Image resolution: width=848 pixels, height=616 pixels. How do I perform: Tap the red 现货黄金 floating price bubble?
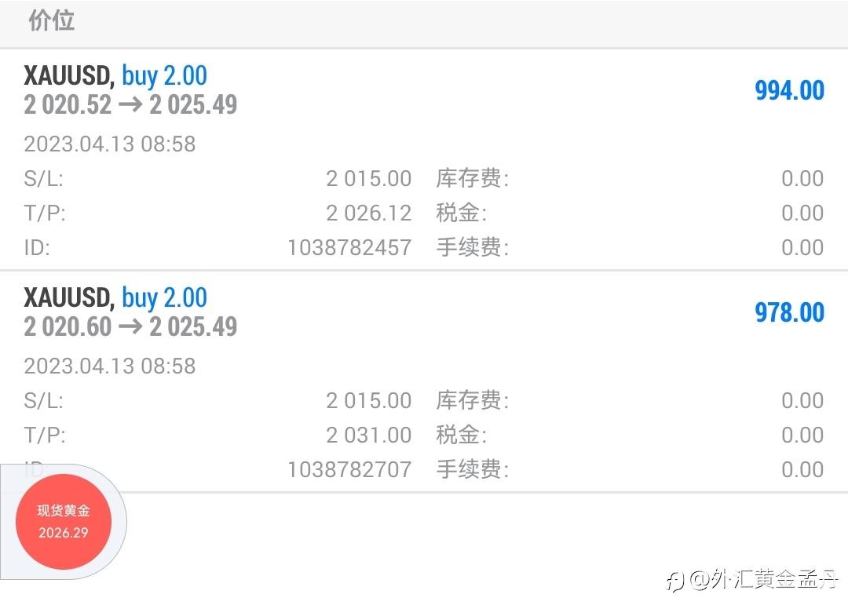(x=64, y=522)
